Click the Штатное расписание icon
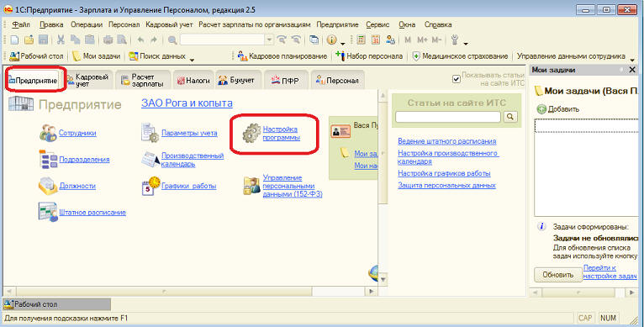This screenshot has height=327, width=644. (x=48, y=212)
